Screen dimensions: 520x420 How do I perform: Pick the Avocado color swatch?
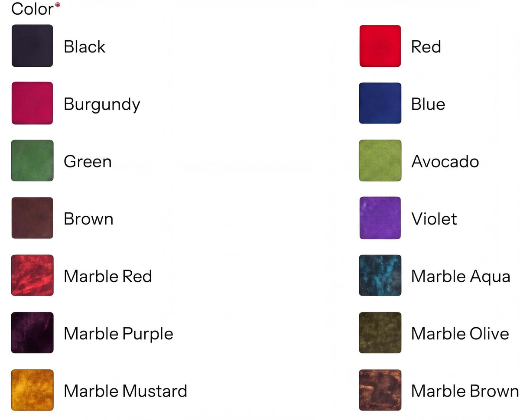click(380, 160)
